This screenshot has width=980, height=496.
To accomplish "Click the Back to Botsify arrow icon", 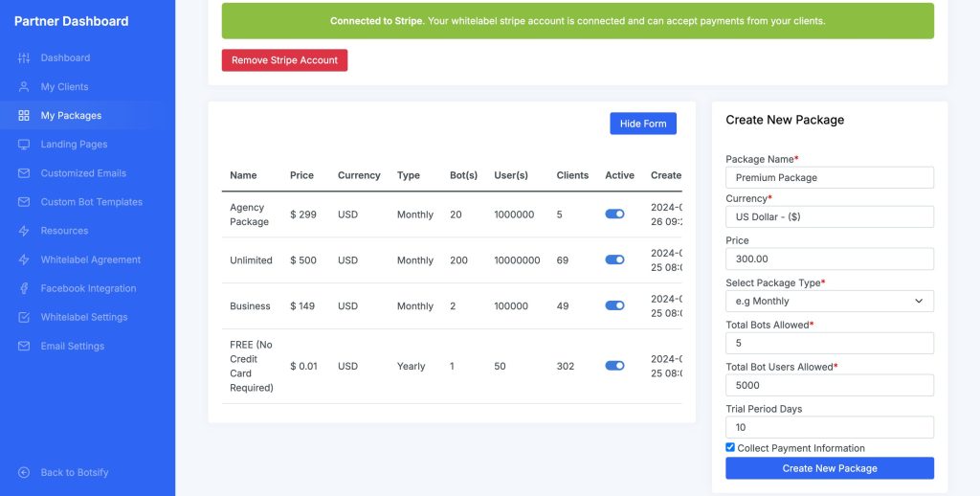I will click(24, 472).
